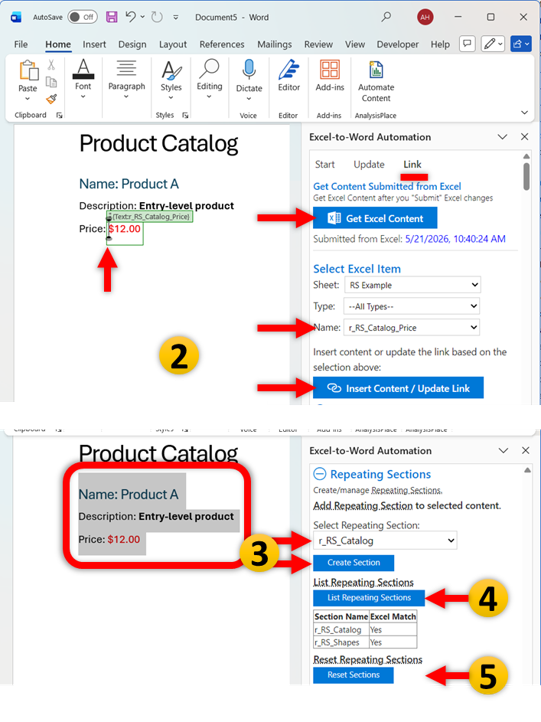Launch the Editor ribbon icon

click(289, 70)
